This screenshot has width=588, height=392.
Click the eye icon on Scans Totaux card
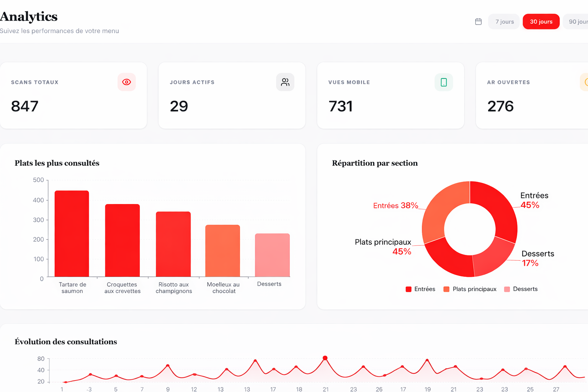(127, 82)
